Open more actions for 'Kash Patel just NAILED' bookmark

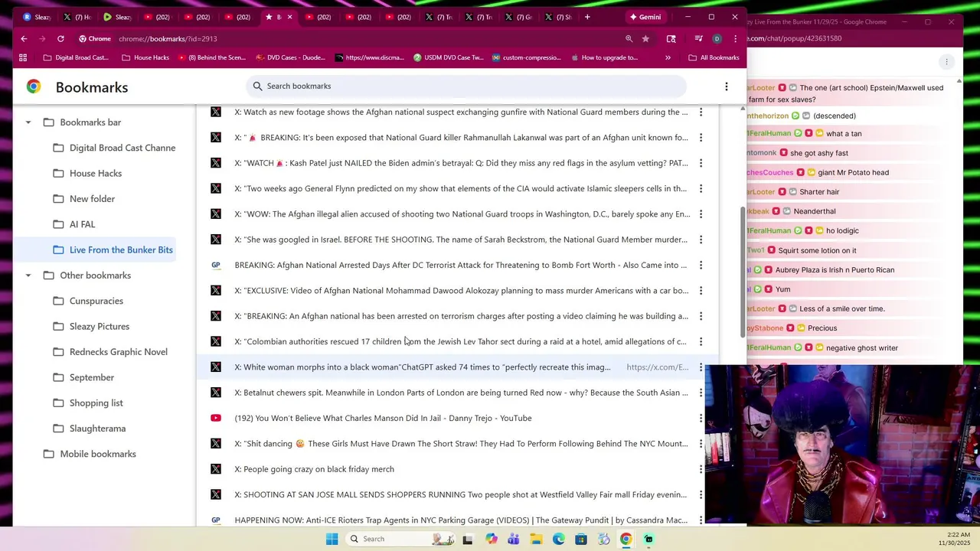(x=701, y=163)
